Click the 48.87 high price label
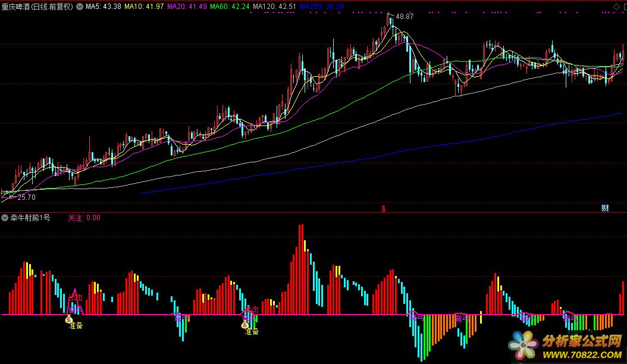 pyautogui.click(x=405, y=17)
